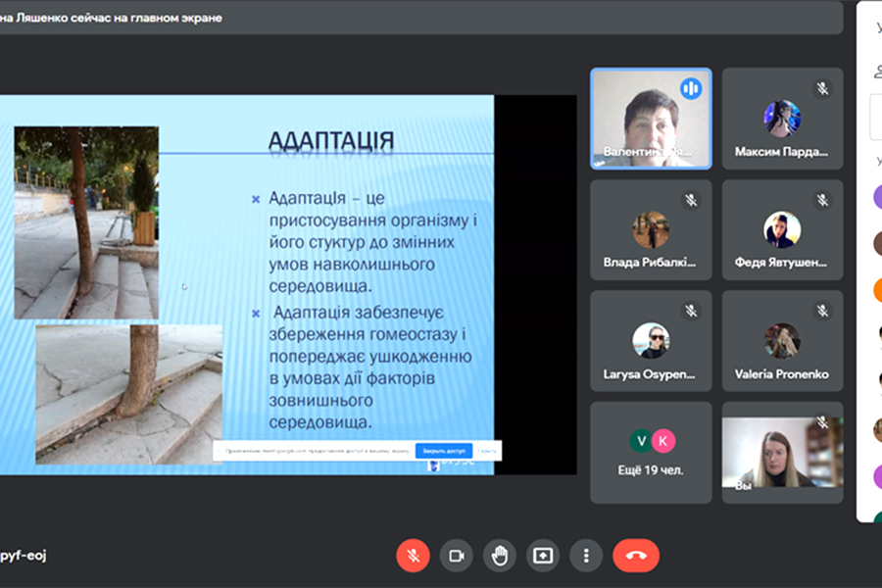Click muted mic icon on Valeria Pronenko tile

[823, 311]
